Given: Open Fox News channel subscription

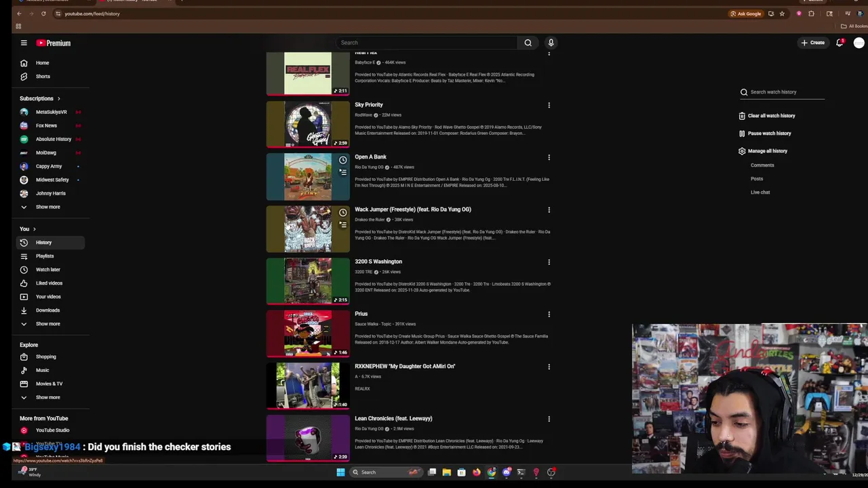Looking at the screenshot, I should click(51, 125).
